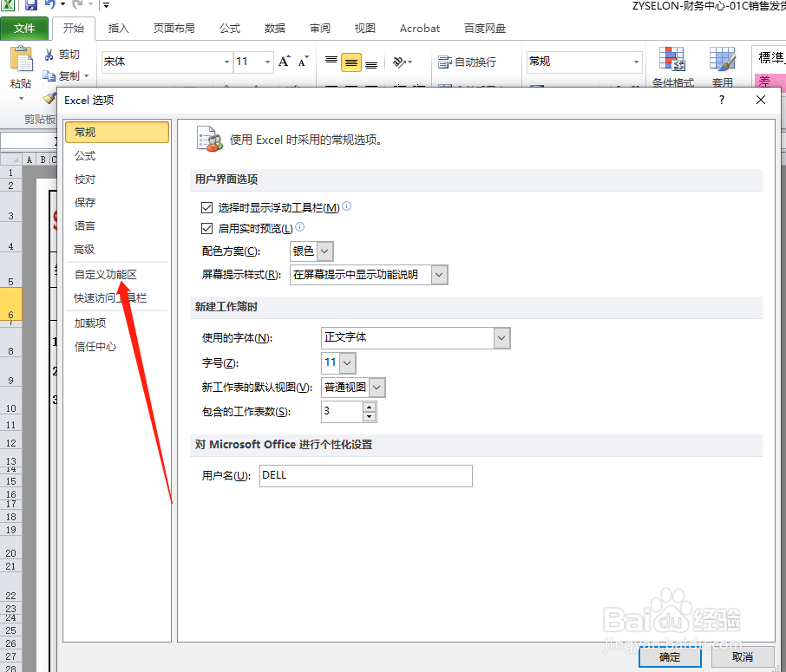Click the Copy icon in clipboard group
The width and height of the screenshot is (786, 672).
point(49,76)
